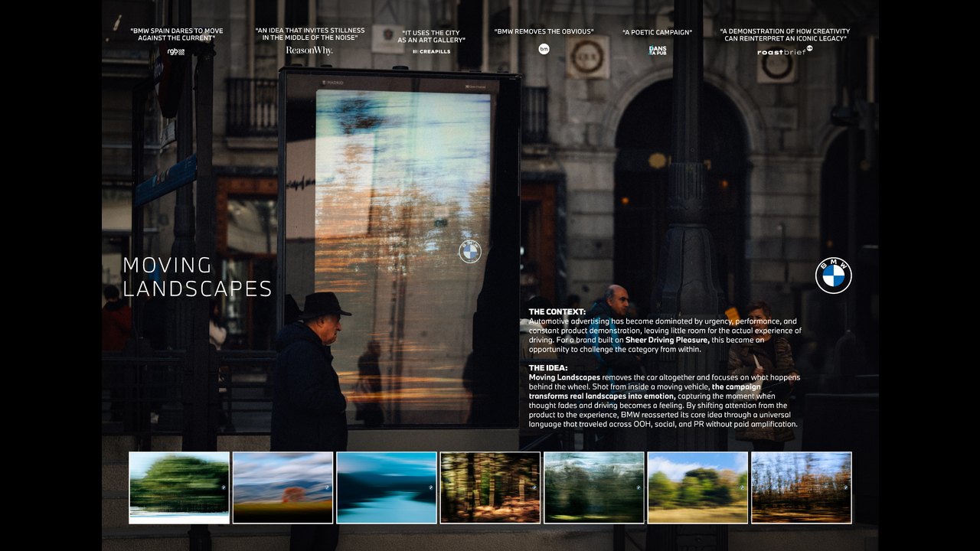The height and width of the screenshot is (551, 980).
Task: Open the autumn bare trees thumbnail
Action: tap(802, 487)
